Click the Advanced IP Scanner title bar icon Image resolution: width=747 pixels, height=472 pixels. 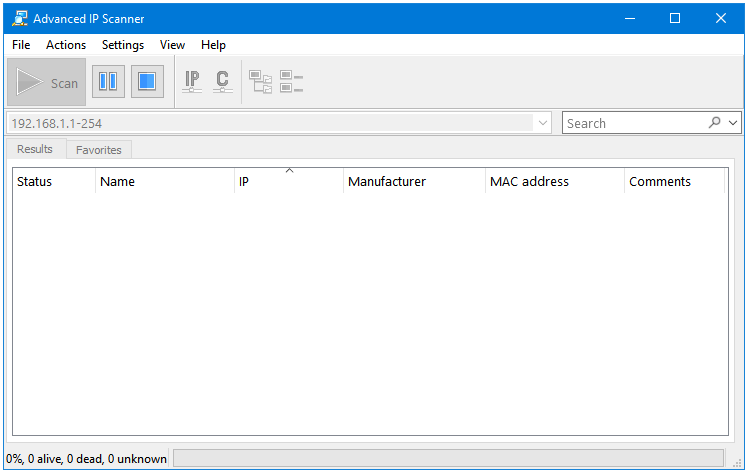[20, 19]
